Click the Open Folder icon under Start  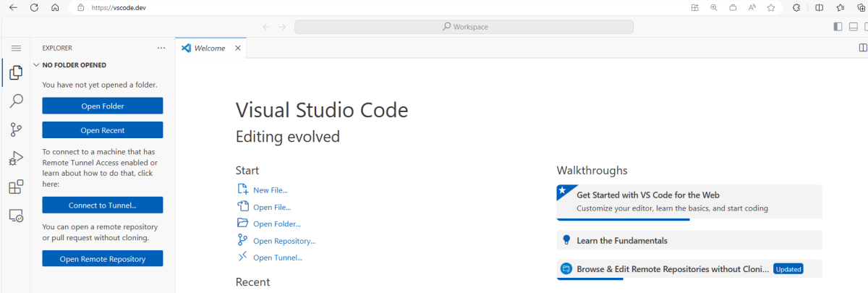(x=242, y=224)
